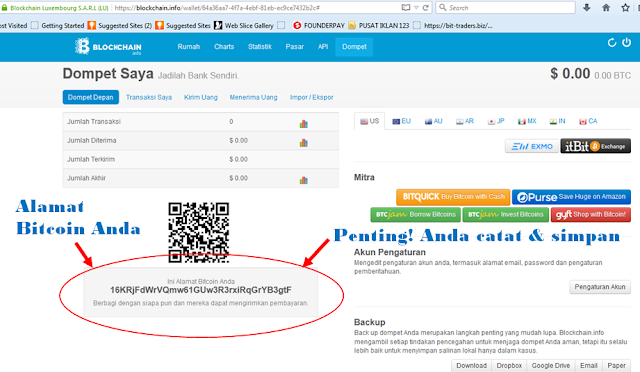The width and height of the screenshot is (640, 372).
Task: Click the Dropbox backup button
Action: [x=509, y=365]
